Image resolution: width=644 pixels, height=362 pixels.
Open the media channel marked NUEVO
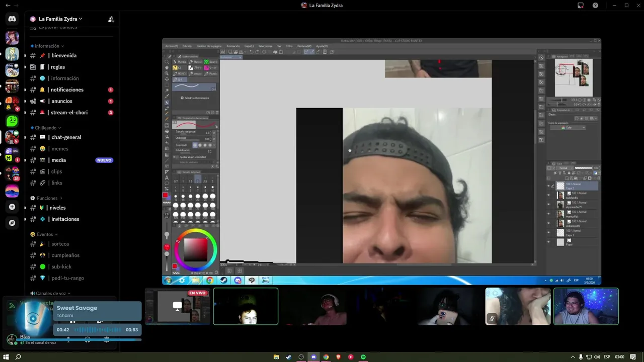coord(71,160)
